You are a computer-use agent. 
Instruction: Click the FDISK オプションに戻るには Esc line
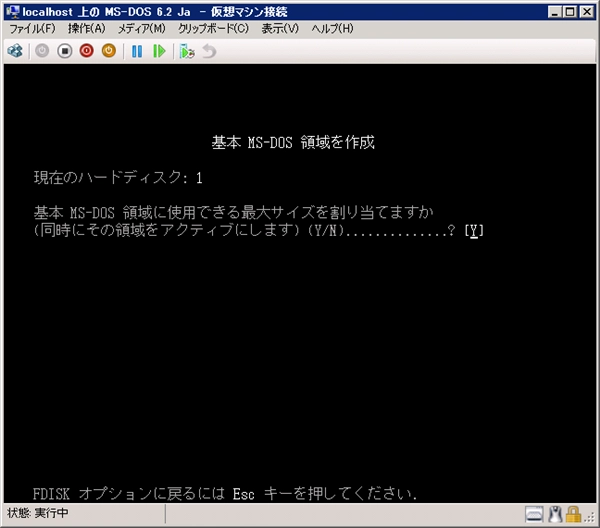(x=225, y=494)
